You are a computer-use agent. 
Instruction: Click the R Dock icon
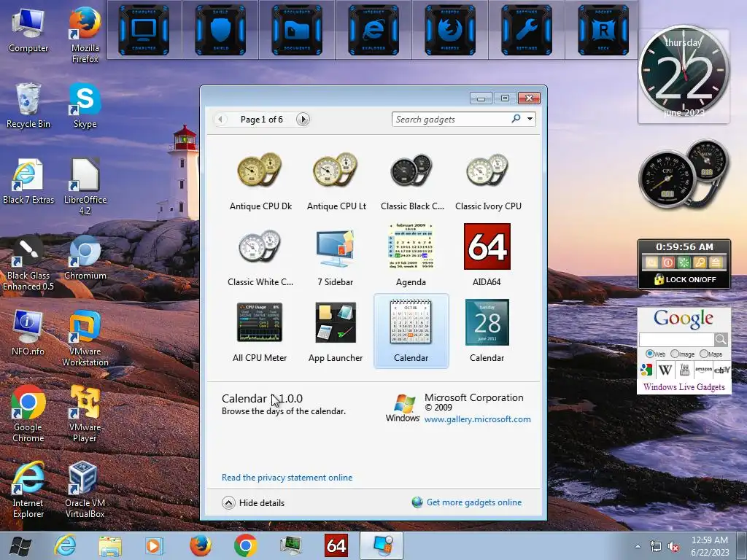(603, 29)
